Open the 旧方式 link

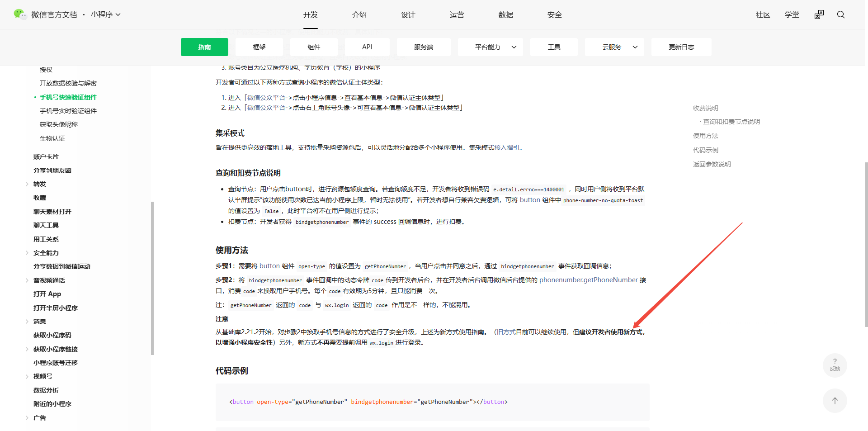click(506, 332)
